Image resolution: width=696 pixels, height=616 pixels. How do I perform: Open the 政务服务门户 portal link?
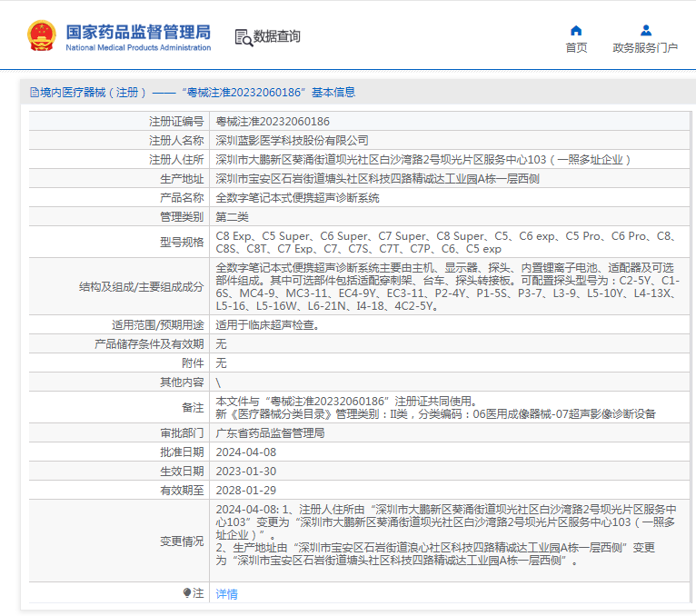pyautogui.click(x=645, y=48)
